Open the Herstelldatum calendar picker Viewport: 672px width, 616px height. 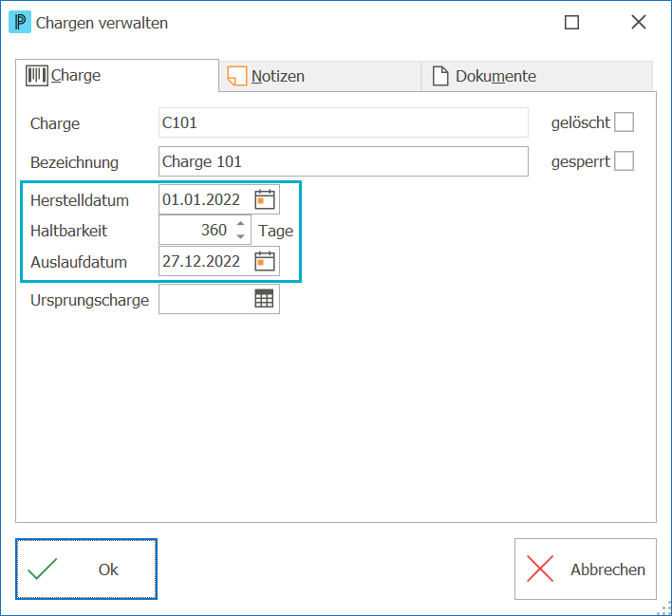coord(265,199)
